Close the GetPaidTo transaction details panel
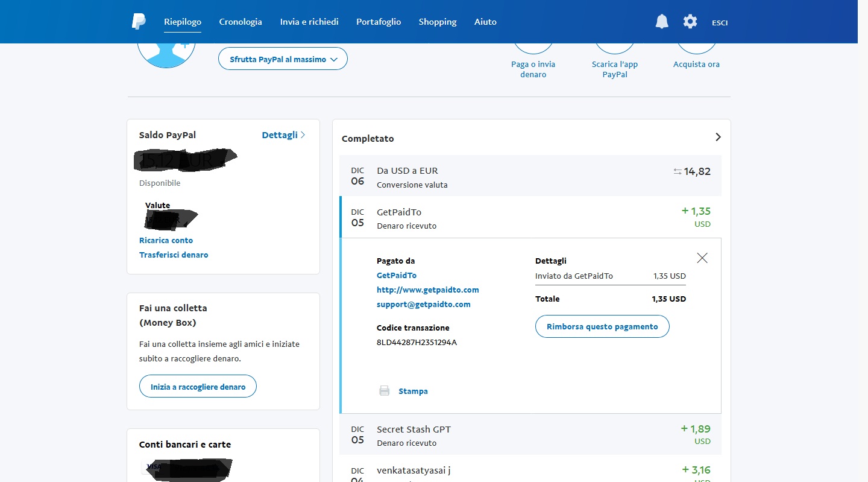The width and height of the screenshot is (868, 482). click(702, 258)
